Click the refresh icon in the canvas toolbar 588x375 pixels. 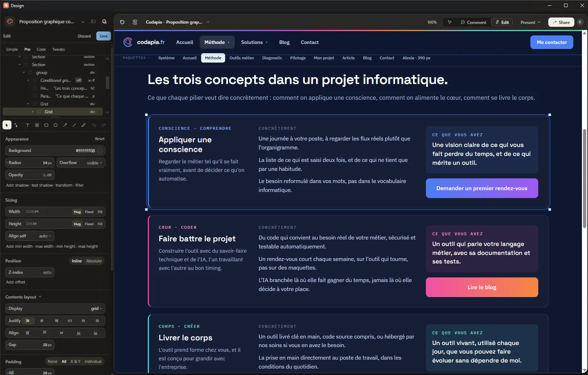(x=122, y=22)
